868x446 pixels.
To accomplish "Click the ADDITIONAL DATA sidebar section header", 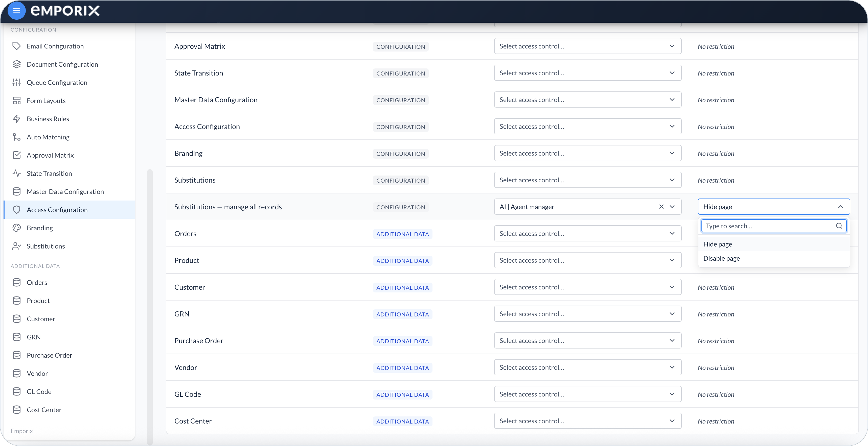I will pyautogui.click(x=35, y=266).
